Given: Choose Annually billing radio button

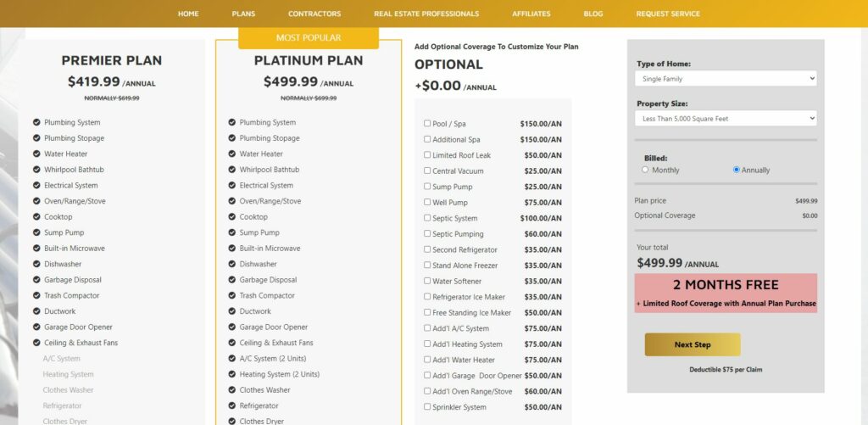Looking at the screenshot, I should (x=736, y=170).
